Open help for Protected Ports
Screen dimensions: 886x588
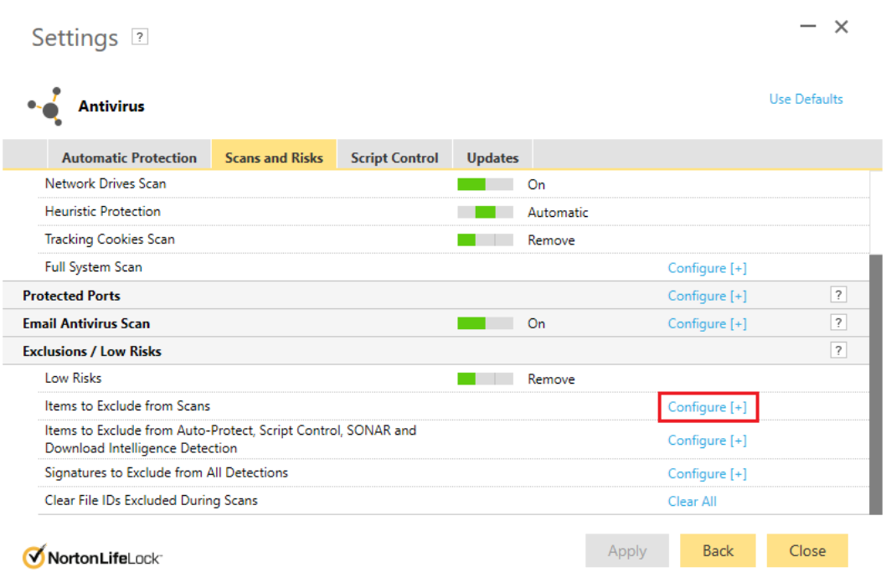pyautogui.click(x=838, y=295)
